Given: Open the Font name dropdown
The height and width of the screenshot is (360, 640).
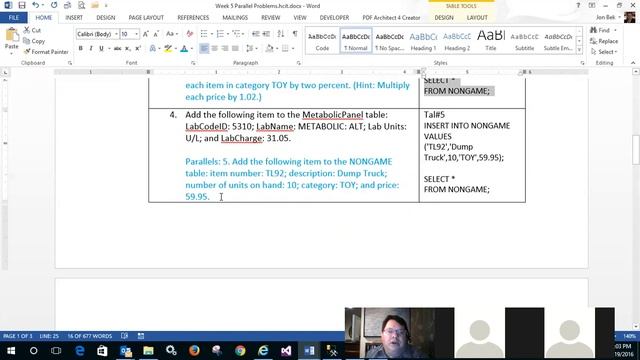Looking at the screenshot, I should (x=117, y=34).
